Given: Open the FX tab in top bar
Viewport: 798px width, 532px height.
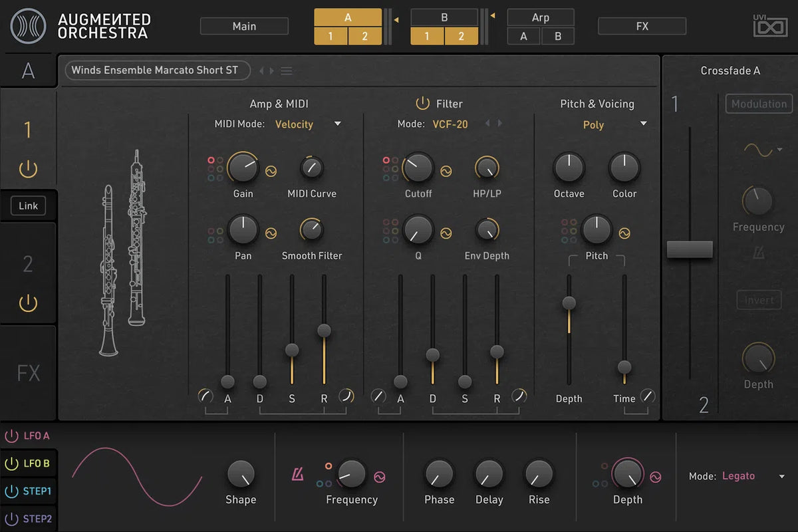Looking at the screenshot, I should click(x=642, y=27).
